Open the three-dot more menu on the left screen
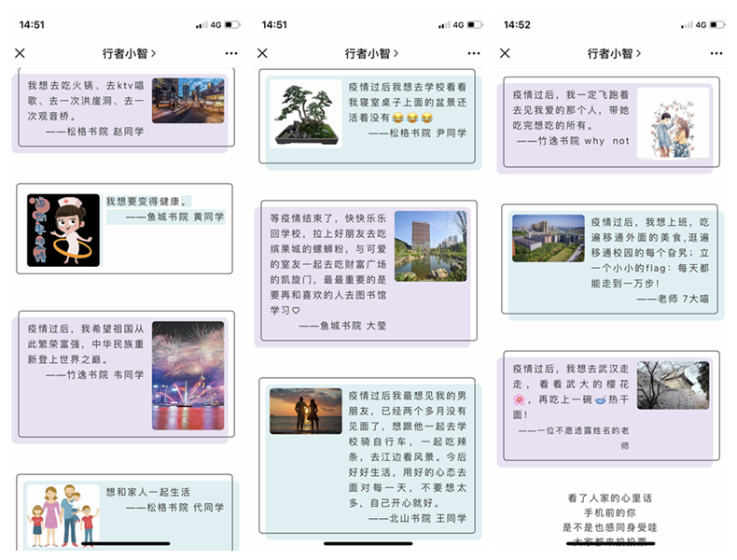 point(231,54)
